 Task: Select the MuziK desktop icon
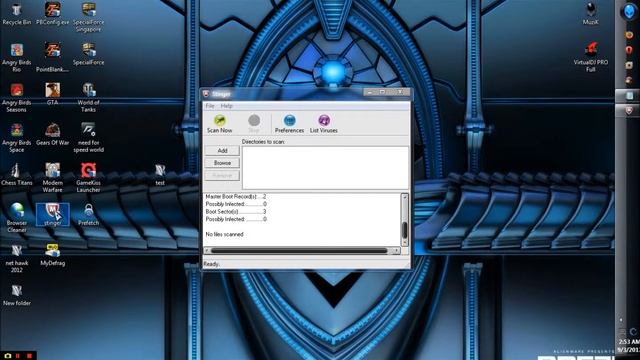point(591,14)
